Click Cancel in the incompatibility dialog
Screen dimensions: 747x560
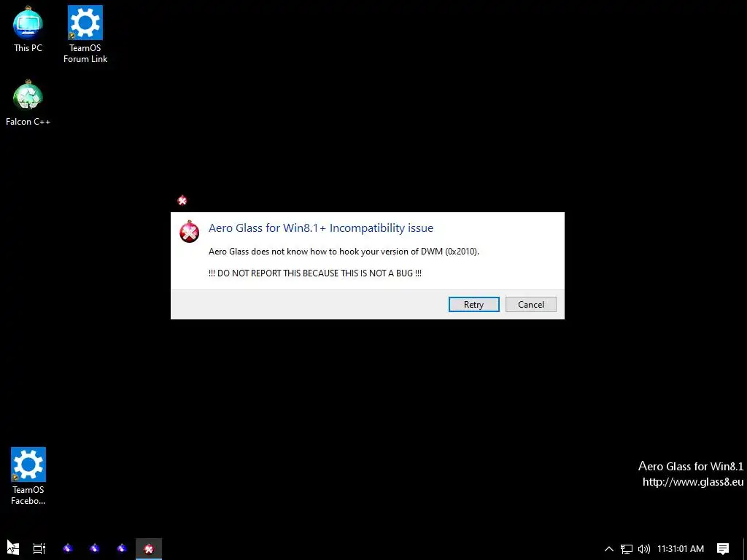click(531, 305)
